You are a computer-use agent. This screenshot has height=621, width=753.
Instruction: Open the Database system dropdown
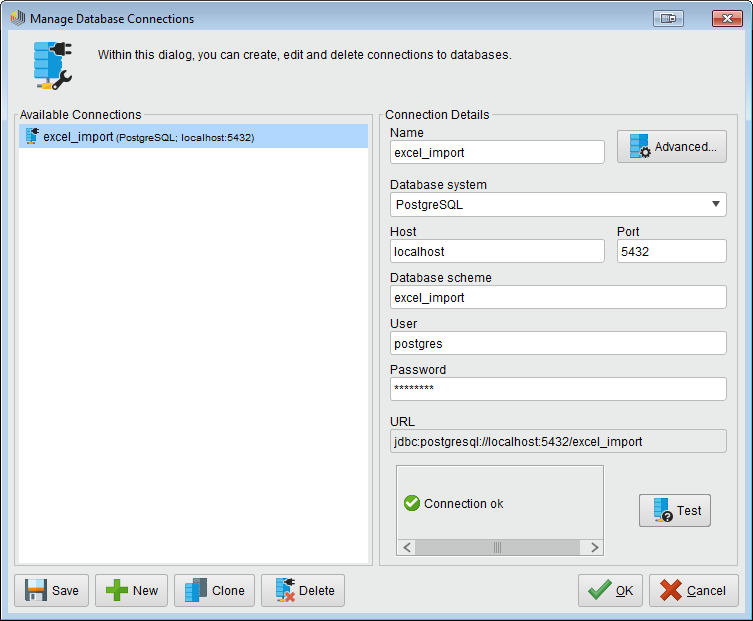point(558,205)
